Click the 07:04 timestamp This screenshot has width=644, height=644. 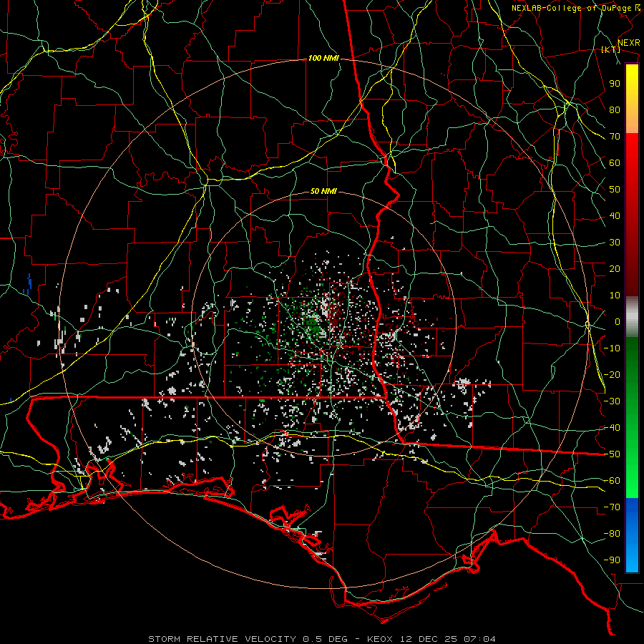click(x=479, y=639)
